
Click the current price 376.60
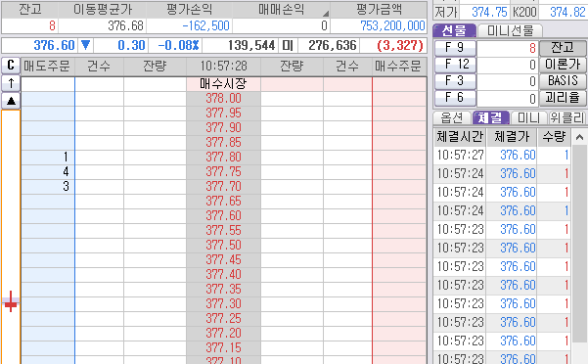(x=55, y=45)
